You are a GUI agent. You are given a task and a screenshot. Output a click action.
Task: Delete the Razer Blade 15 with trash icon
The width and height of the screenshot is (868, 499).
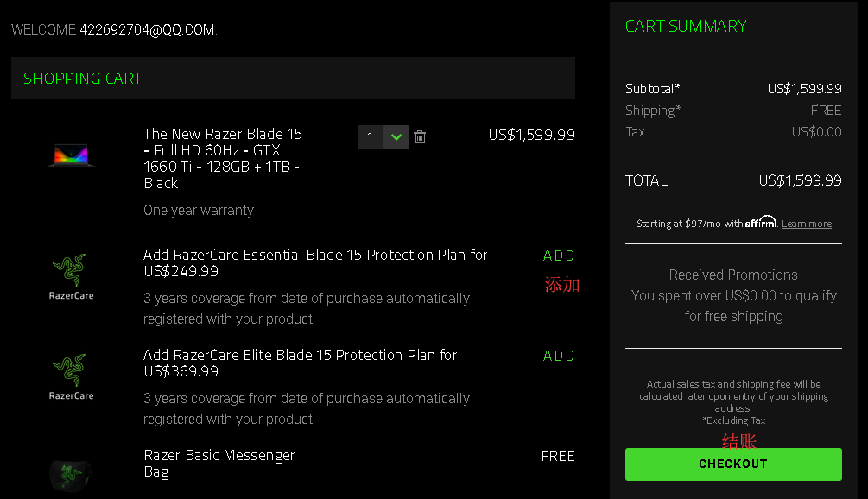(x=420, y=136)
